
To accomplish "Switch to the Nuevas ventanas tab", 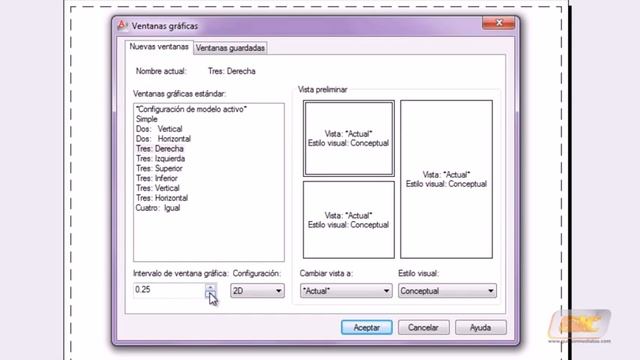I will click(x=159, y=47).
